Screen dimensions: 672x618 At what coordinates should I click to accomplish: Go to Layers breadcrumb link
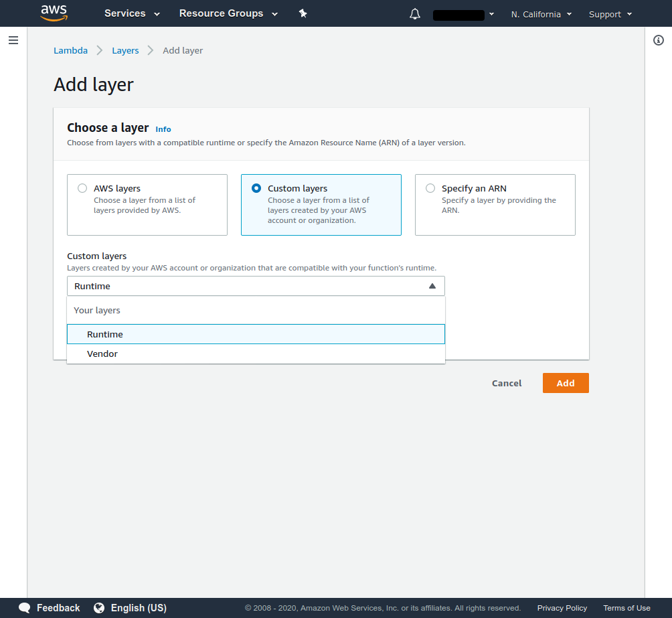[x=125, y=50]
